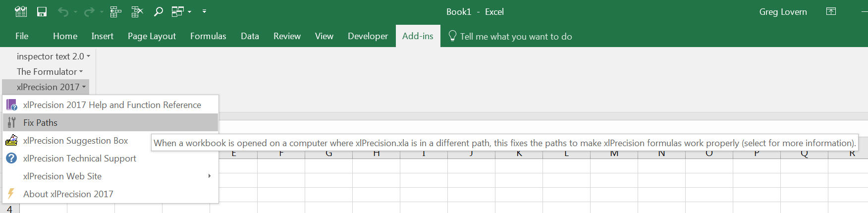Expand xlPrecision Web Site submenu

(111, 176)
